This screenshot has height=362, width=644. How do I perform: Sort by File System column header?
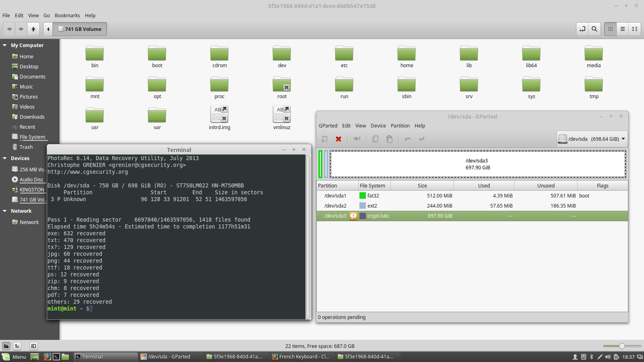(x=374, y=185)
